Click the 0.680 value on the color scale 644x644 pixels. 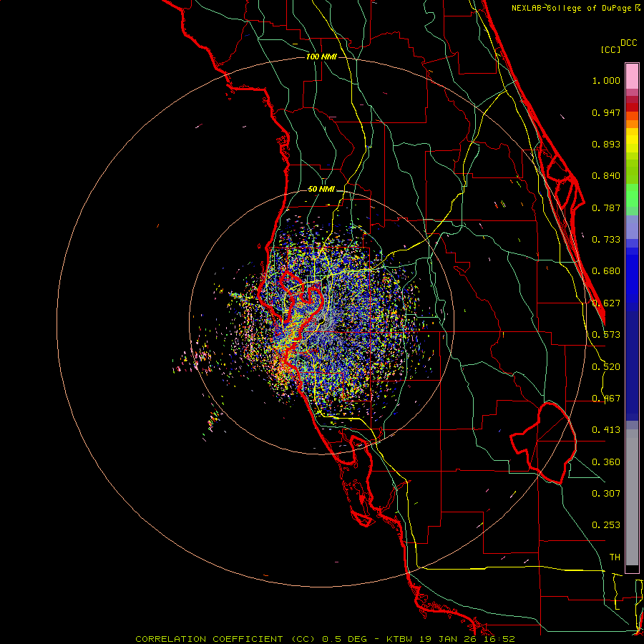pyautogui.click(x=606, y=271)
